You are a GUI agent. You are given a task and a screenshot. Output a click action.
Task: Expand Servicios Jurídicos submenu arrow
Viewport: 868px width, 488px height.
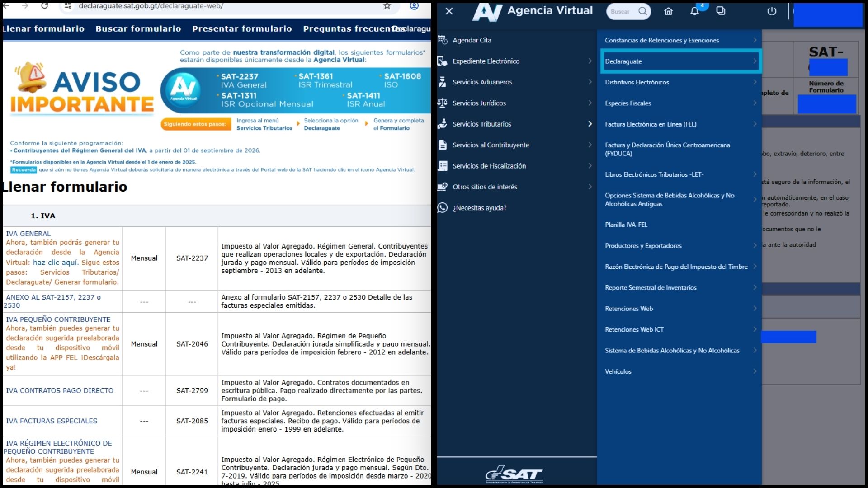(590, 103)
